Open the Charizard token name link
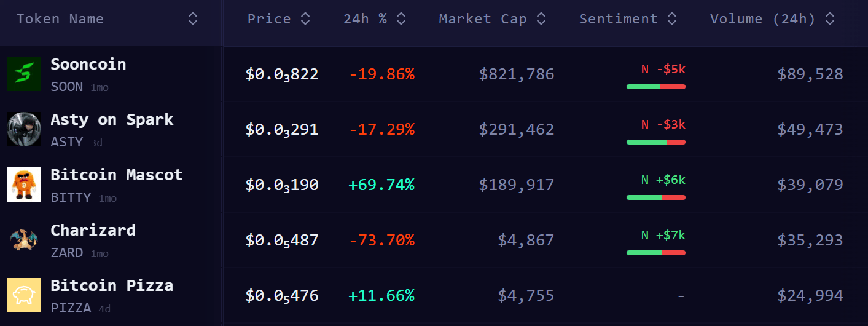The height and width of the screenshot is (326, 868). pyautogui.click(x=93, y=231)
